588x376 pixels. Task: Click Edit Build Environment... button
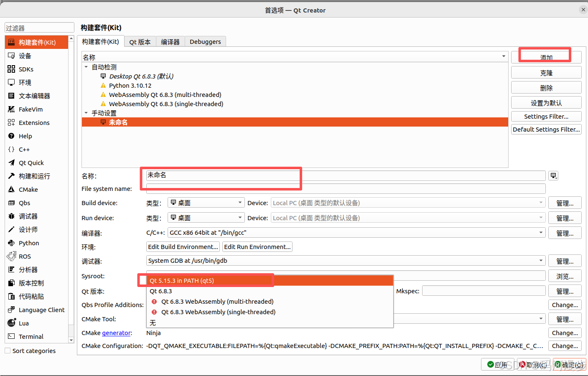(x=183, y=247)
